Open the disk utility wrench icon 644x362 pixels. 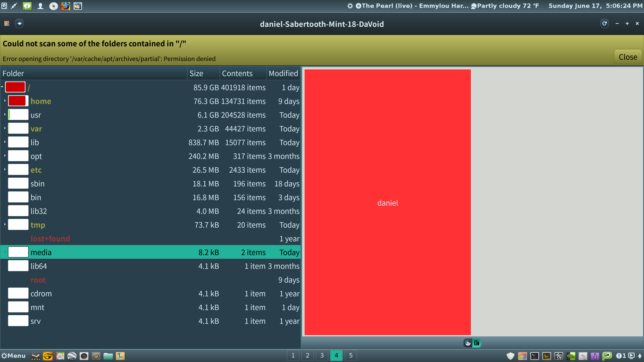click(x=583, y=356)
